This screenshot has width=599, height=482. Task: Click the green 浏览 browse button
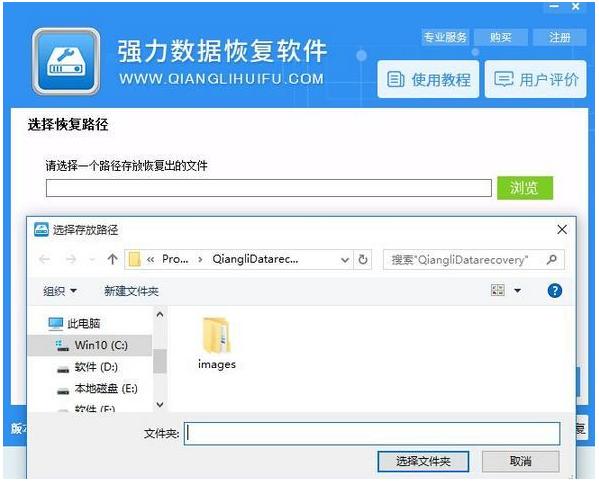click(x=525, y=188)
